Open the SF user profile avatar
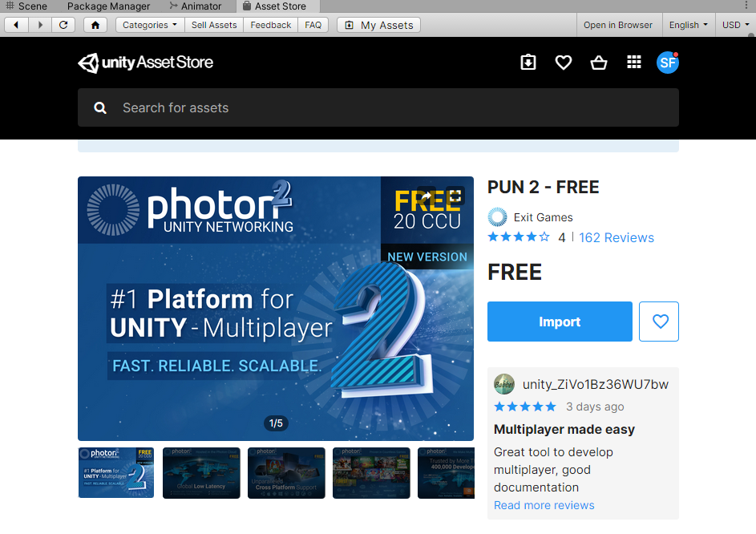This screenshot has height=534, width=756. [668, 63]
